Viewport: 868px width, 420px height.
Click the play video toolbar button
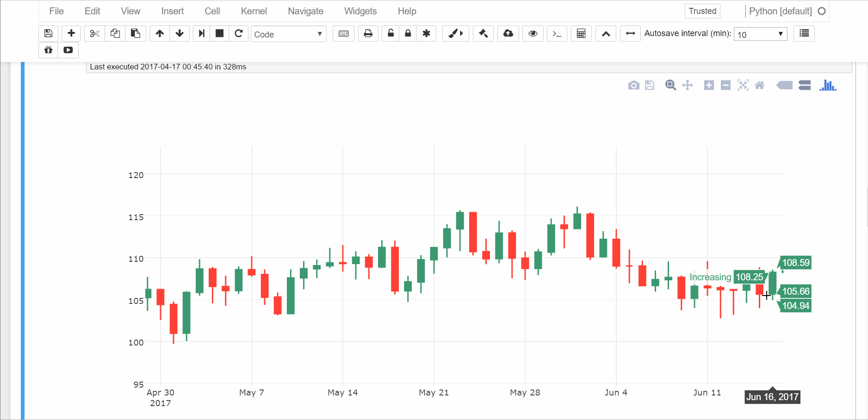(68, 50)
